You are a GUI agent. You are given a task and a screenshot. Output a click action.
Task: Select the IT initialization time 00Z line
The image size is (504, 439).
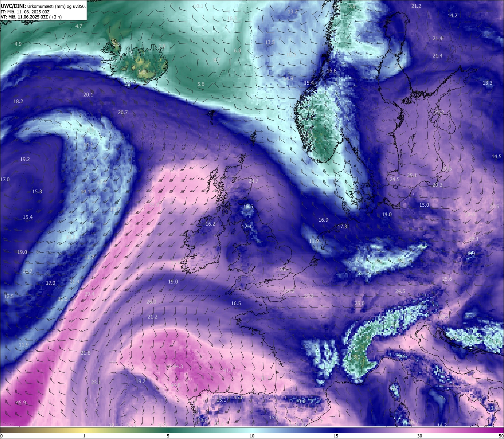[x=25, y=12]
